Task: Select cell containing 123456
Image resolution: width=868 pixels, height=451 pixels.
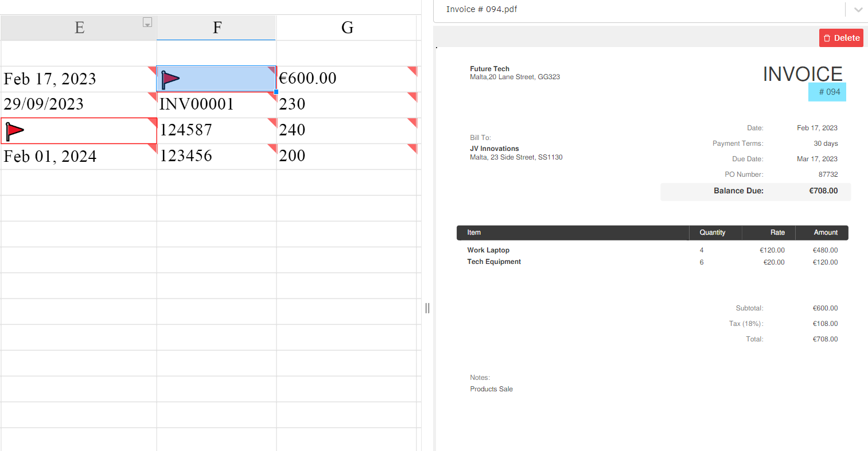Action: (217, 157)
